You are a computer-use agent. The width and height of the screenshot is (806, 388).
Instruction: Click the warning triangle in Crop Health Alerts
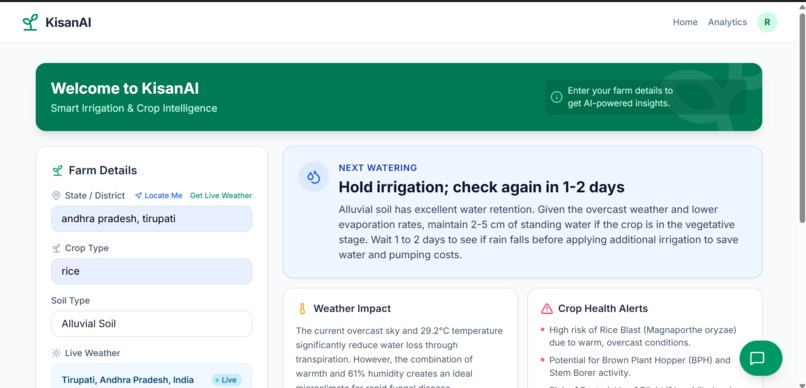[546, 308]
